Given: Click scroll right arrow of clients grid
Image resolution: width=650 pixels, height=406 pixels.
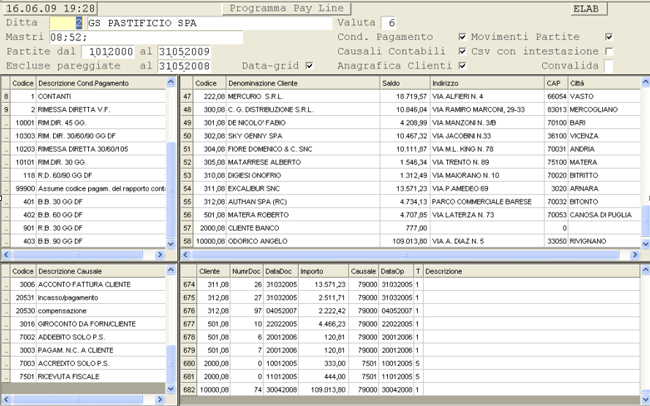Looking at the screenshot, I should 635,255.
